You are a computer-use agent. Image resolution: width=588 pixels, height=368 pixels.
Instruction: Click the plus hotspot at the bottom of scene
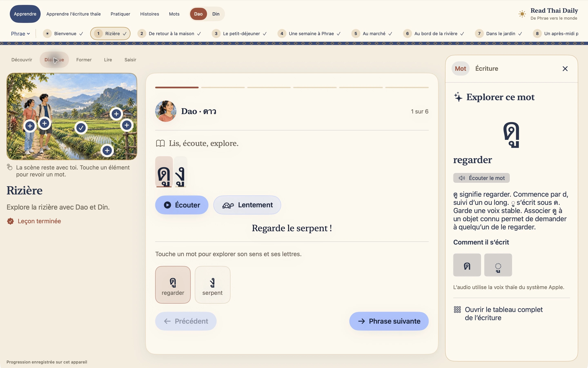point(107,150)
